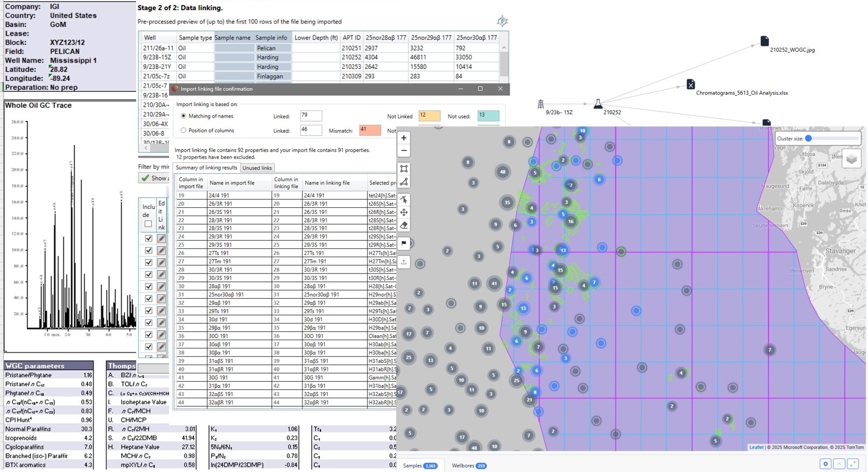The image size is (868, 472).
Task: Select the polygon draw tool on map
Action: 404,182
